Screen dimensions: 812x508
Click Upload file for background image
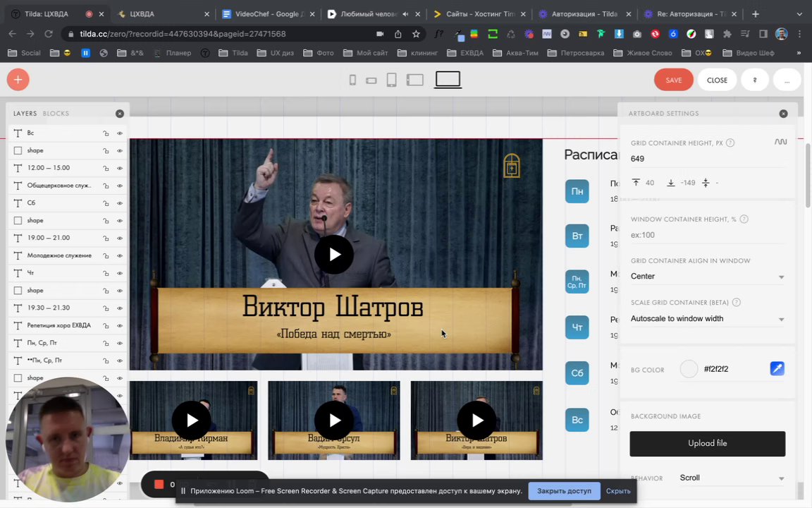tap(707, 444)
